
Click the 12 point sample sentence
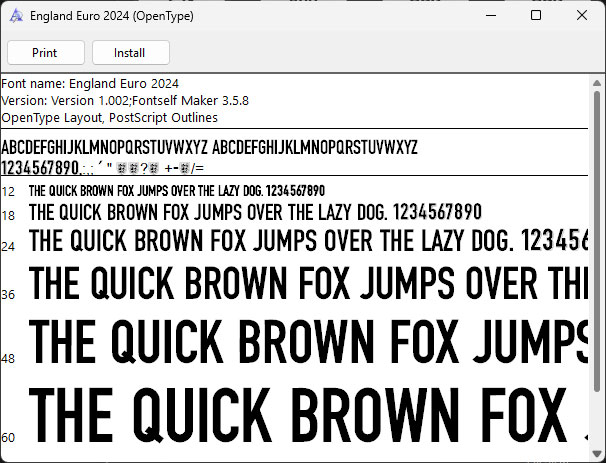[x=177, y=190]
